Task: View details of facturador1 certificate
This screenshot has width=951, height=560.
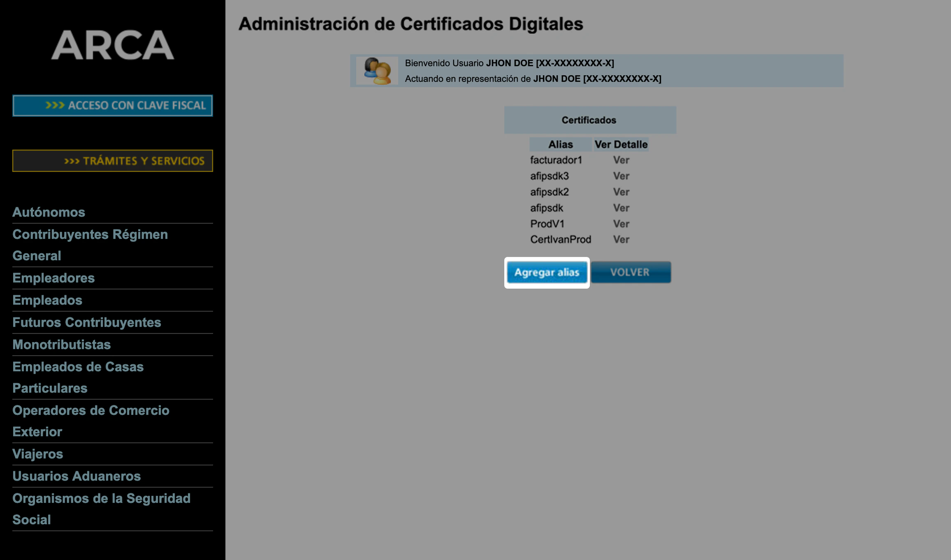Action: click(x=621, y=160)
